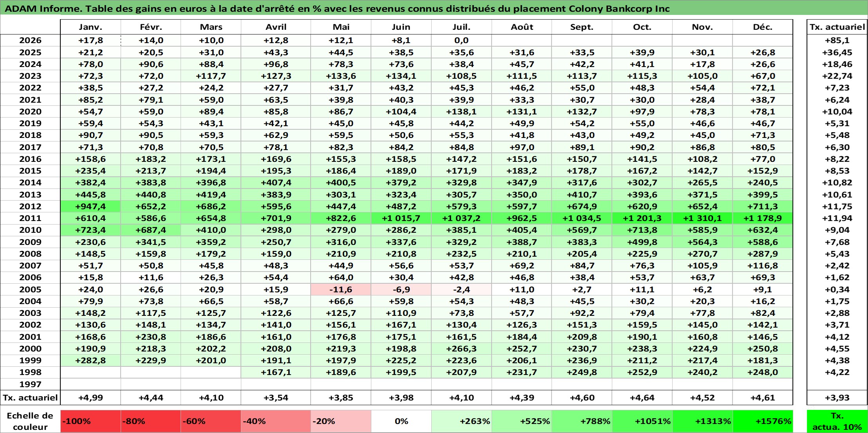Select the 2026 year row label

pyautogui.click(x=30, y=40)
